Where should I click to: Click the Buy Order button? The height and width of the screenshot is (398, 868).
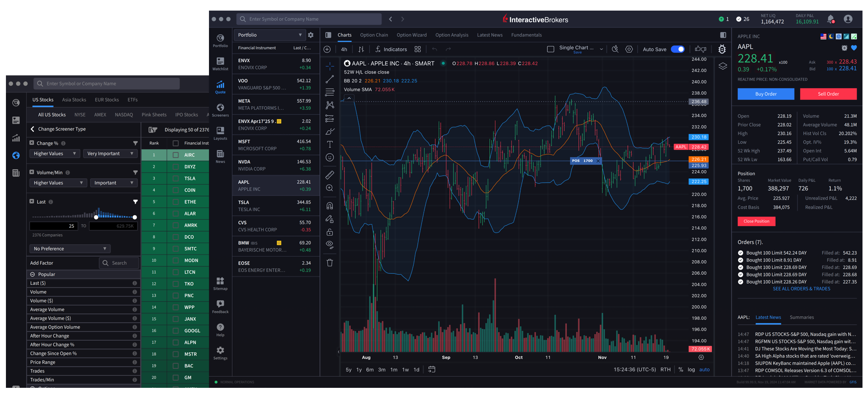click(766, 94)
